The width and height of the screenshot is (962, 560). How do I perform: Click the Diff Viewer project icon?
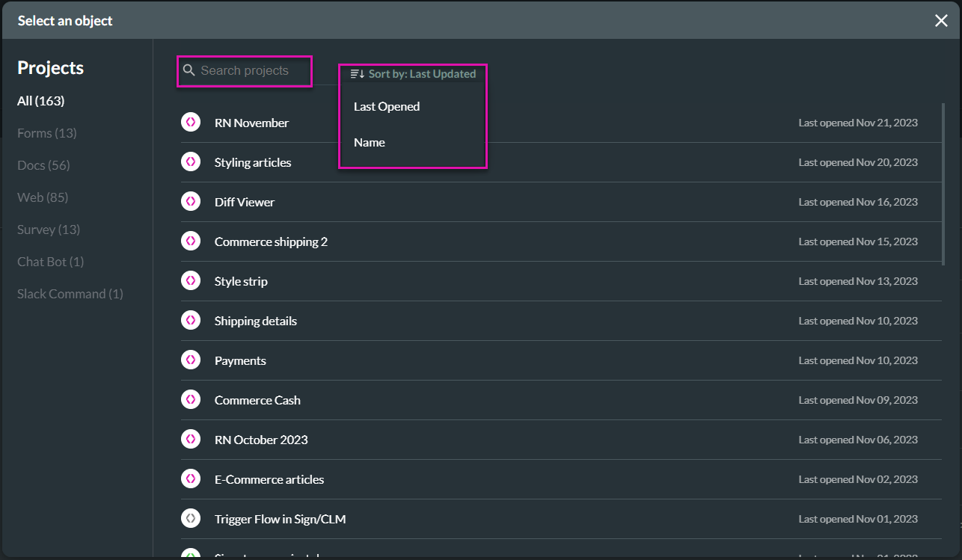click(x=191, y=201)
